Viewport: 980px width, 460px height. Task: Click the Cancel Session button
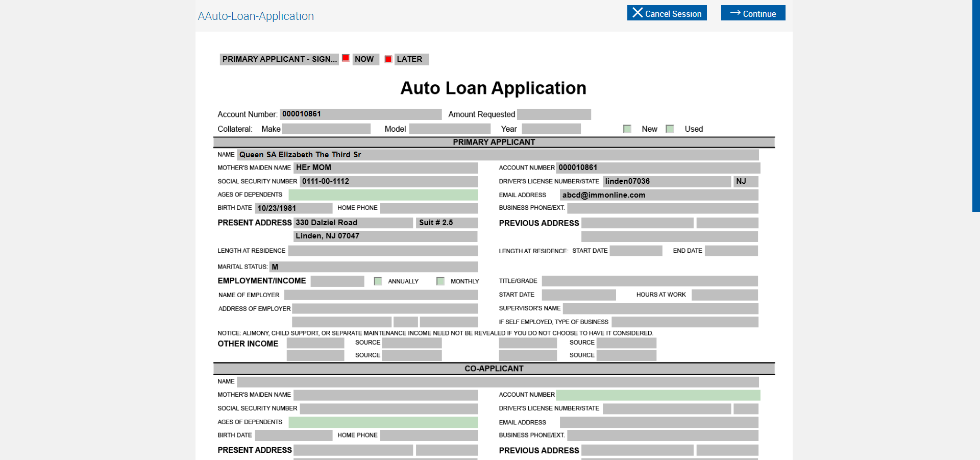pos(667,13)
